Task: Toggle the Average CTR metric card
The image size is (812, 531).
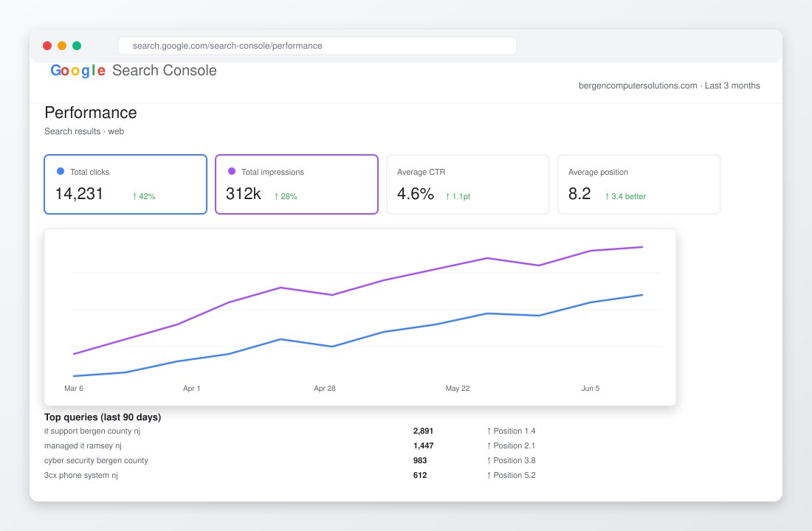Action: [467, 184]
